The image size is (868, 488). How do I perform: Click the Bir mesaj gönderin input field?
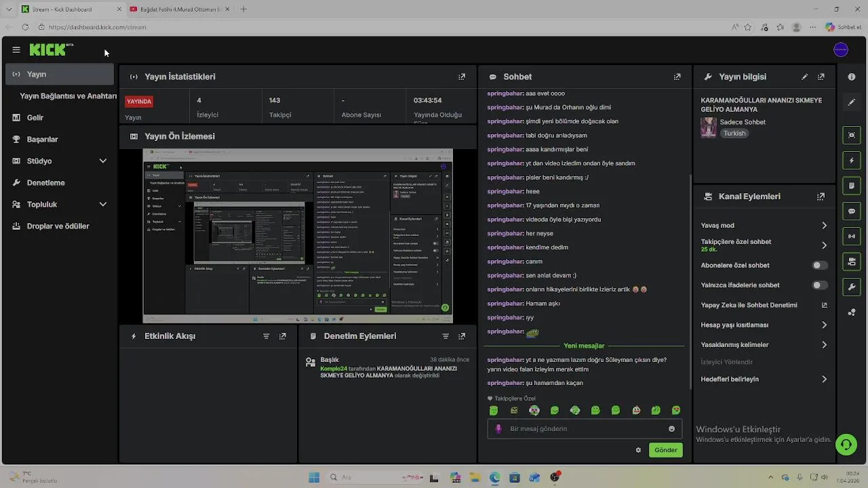(x=584, y=429)
